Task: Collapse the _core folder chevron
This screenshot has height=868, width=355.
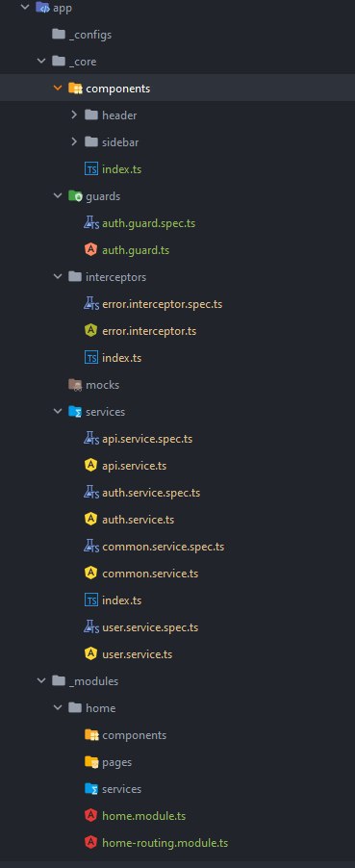Action: click(41, 61)
